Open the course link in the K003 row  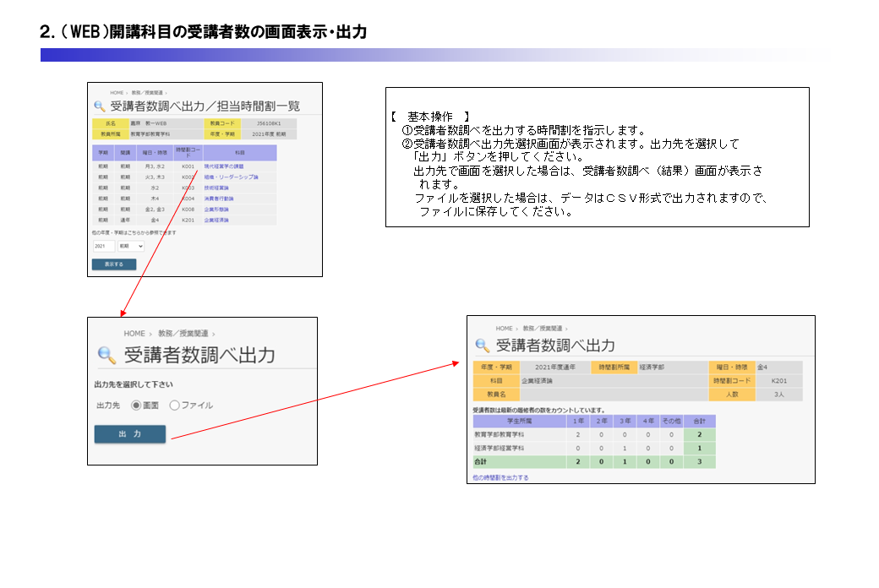point(216,188)
